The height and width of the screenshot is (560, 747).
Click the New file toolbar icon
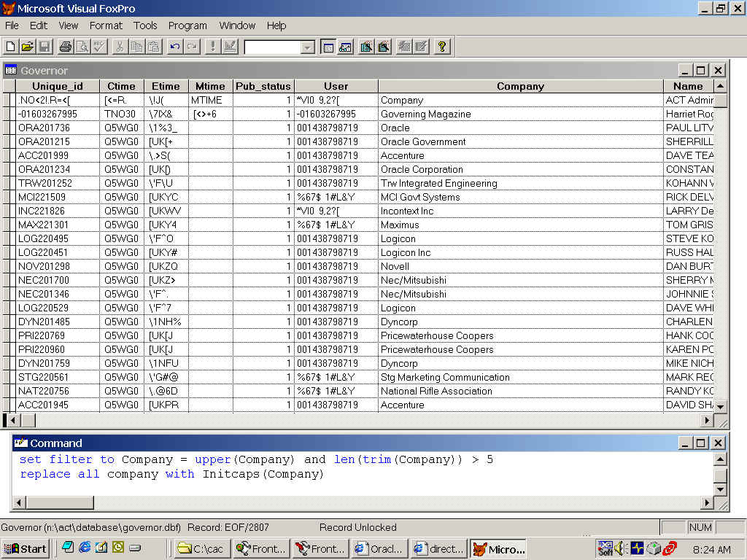(x=10, y=47)
